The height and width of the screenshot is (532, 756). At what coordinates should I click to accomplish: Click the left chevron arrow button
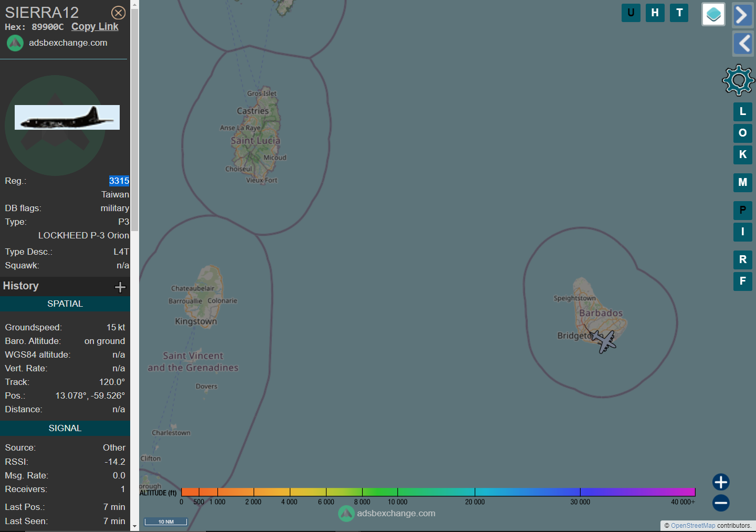(x=743, y=44)
